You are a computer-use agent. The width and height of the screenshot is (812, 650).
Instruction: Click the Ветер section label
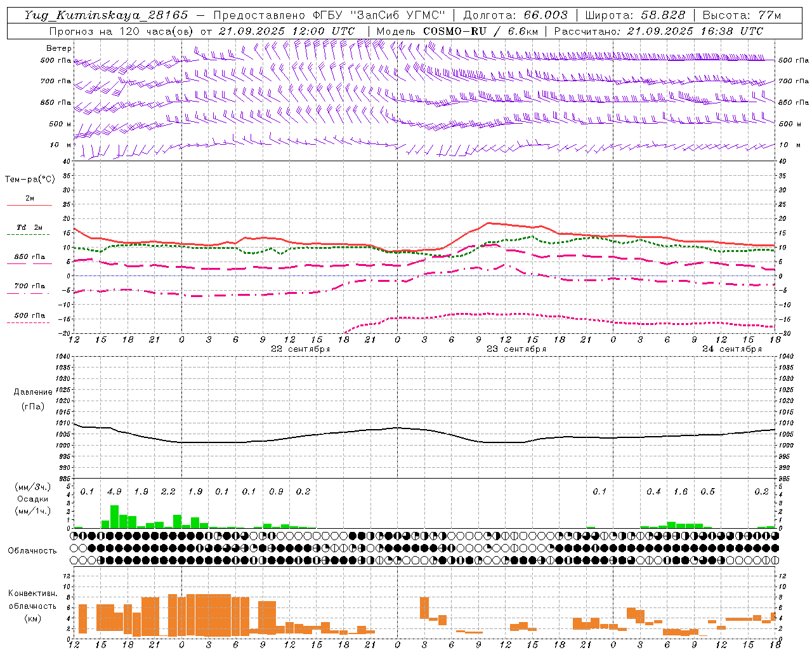[x=59, y=48]
